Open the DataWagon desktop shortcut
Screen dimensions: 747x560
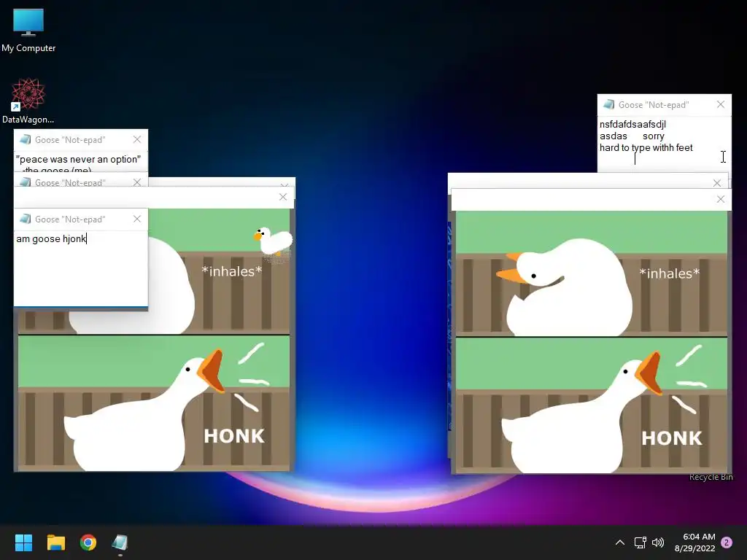point(28,101)
